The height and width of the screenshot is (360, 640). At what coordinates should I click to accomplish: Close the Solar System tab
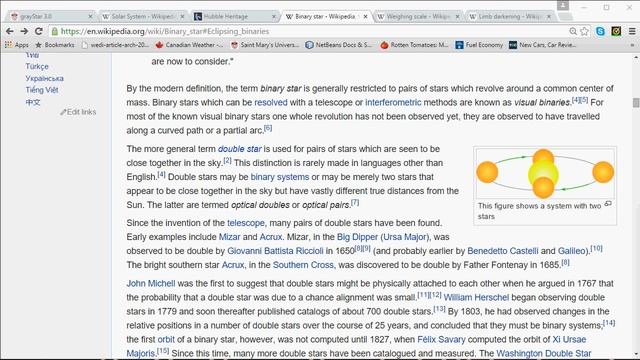click(x=182, y=16)
